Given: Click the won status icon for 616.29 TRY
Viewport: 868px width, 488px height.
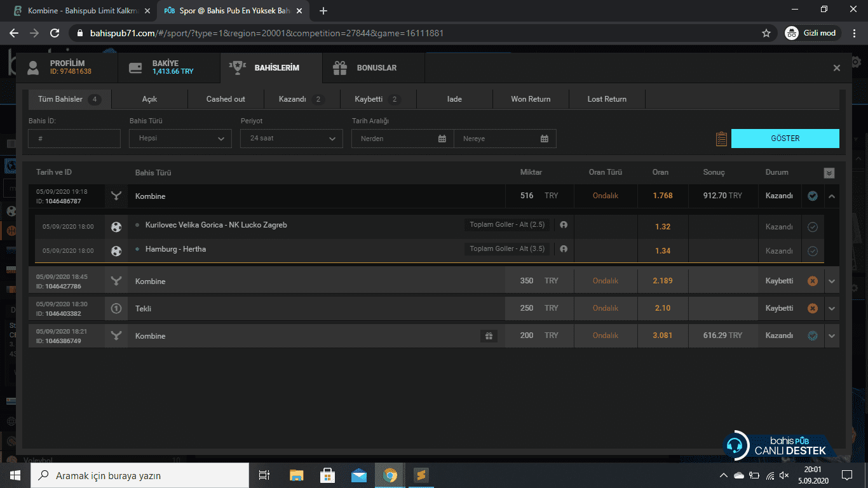Looking at the screenshot, I should [813, 335].
